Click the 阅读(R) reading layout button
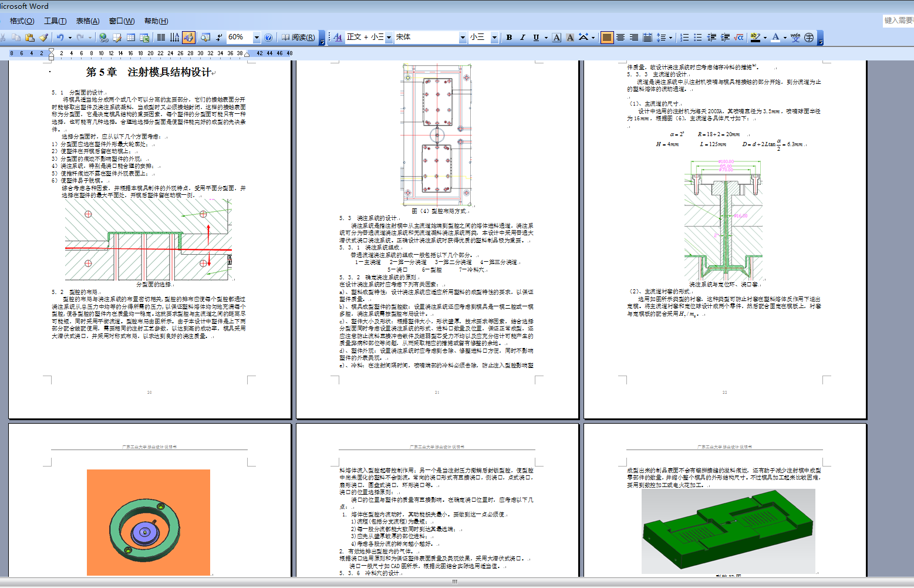 click(298, 38)
